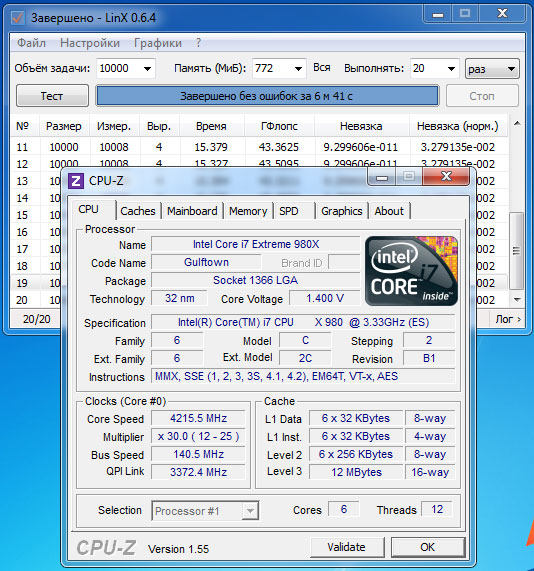The image size is (534, 571).
Task: Click the disabled Стоп button
Action: [482, 96]
